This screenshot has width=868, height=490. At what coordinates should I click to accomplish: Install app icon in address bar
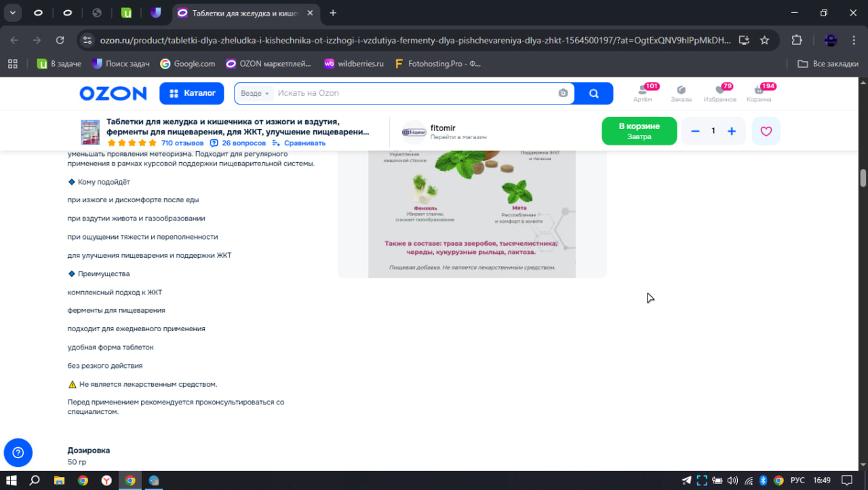[x=744, y=40]
